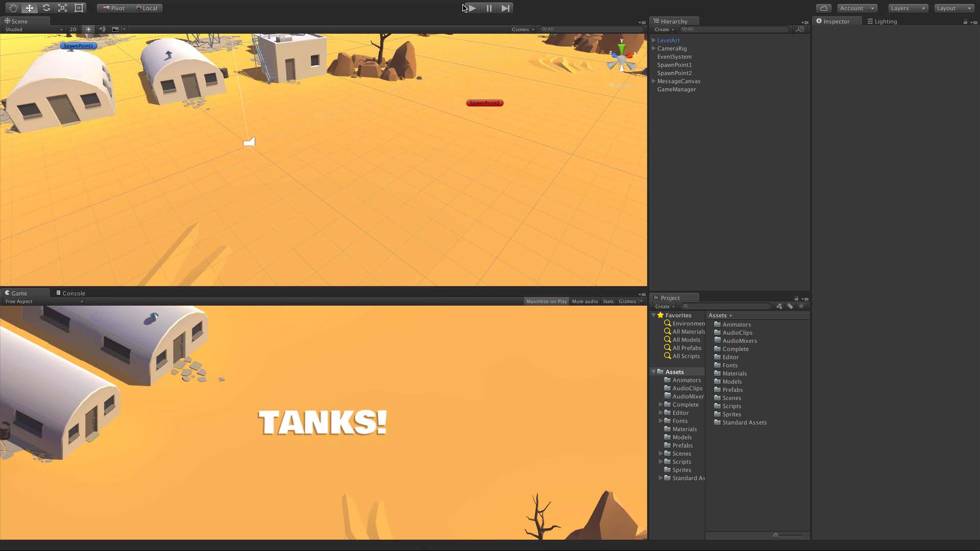Toggle scene lighting sun icon

point(88,30)
